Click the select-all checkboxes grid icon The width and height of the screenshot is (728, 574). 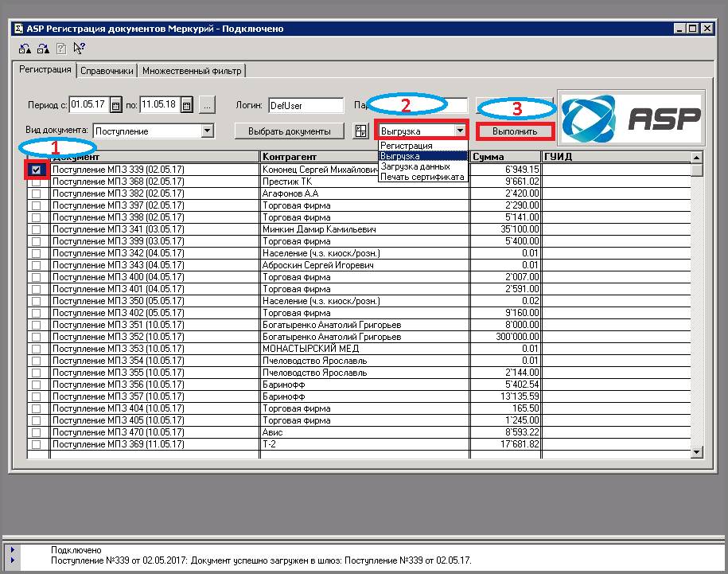click(x=360, y=131)
